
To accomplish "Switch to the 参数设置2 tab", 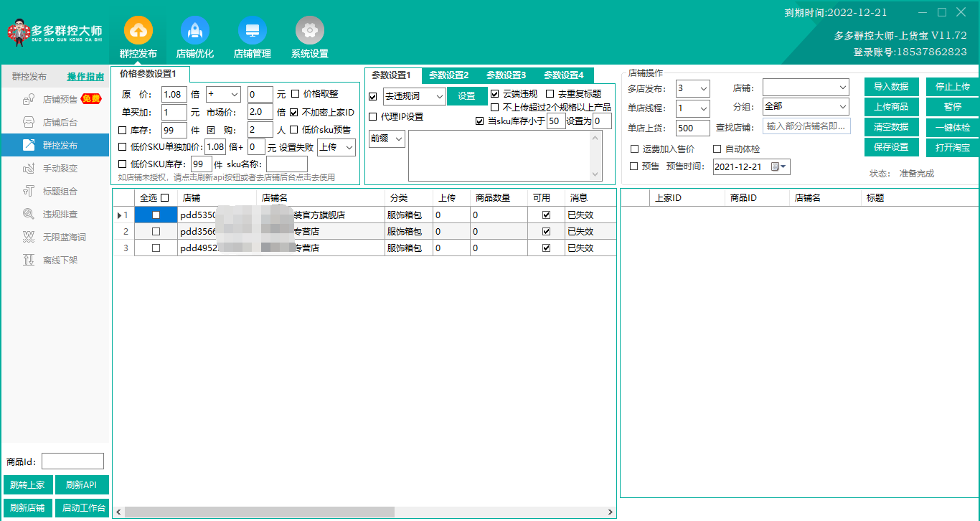I will click(x=449, y=75).
